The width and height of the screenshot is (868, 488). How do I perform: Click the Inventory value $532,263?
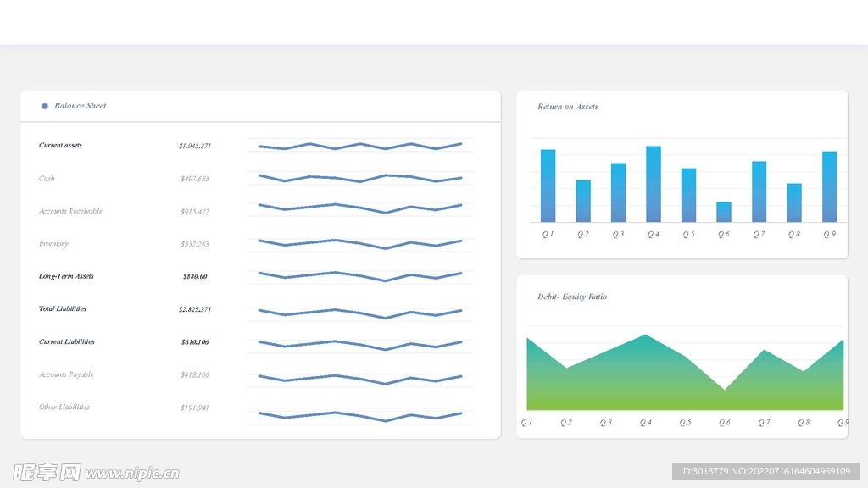click(194, 244)
